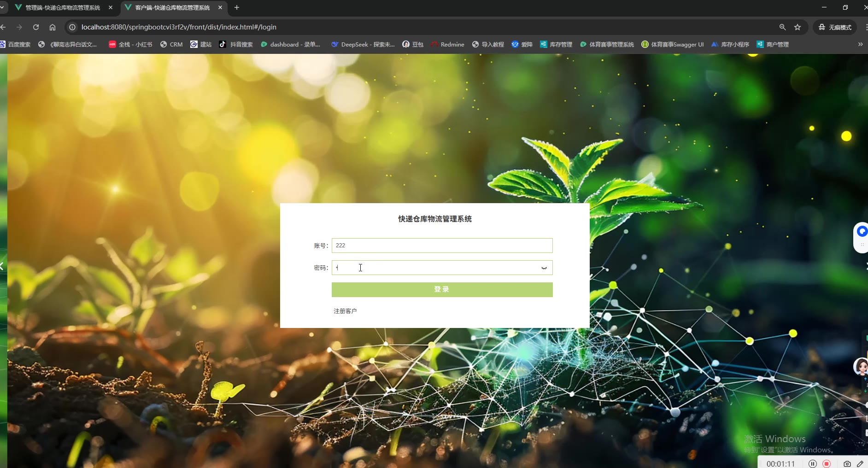868x468 pixels.
Task: Open the tab search dropdown arrow
Action: pyautogui.click(x=2, y=7)
